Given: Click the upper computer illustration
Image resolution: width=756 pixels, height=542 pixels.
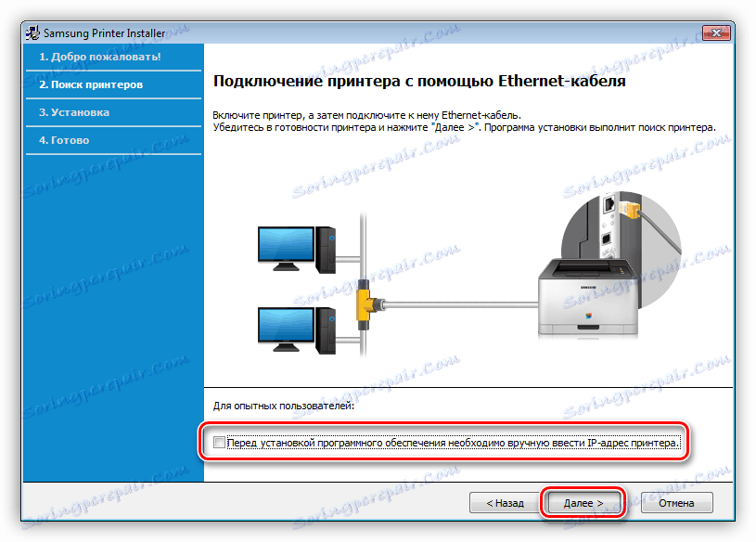Looking at the screenshot, I should (297, 250).
